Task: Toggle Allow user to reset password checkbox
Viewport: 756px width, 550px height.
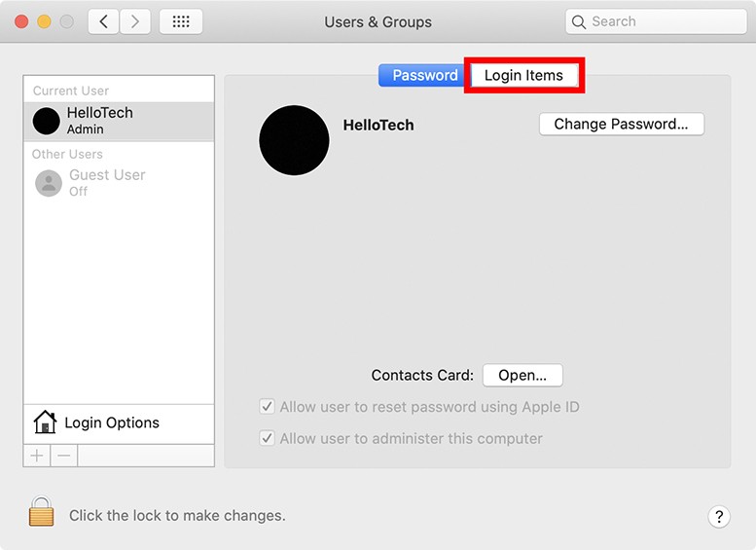Action: pyautogui.click(x=267, y=407)
